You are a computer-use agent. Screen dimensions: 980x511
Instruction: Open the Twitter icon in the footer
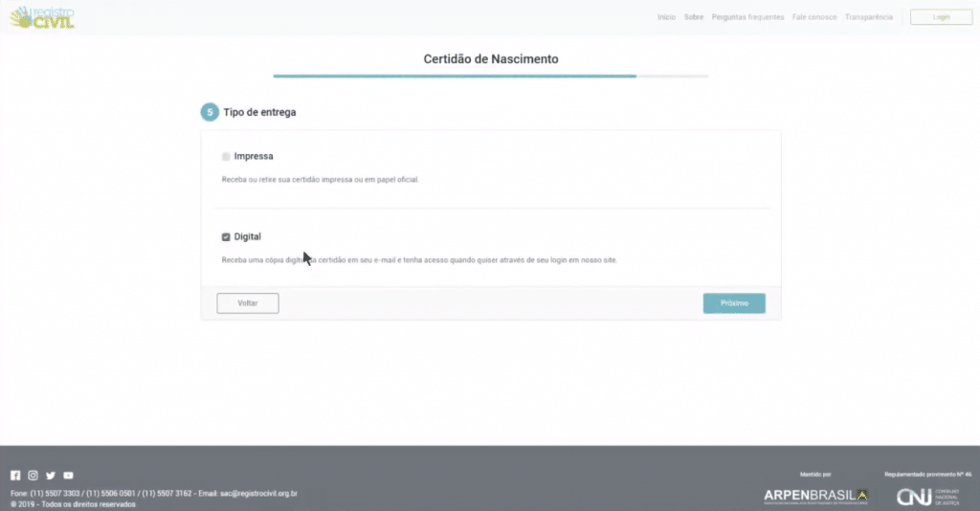pos(51,476)
